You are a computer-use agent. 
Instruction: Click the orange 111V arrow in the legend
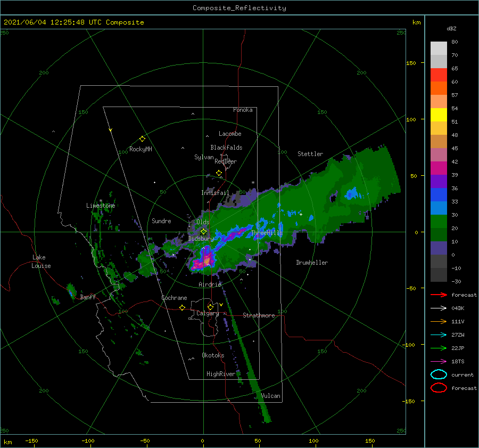point(439,321)
